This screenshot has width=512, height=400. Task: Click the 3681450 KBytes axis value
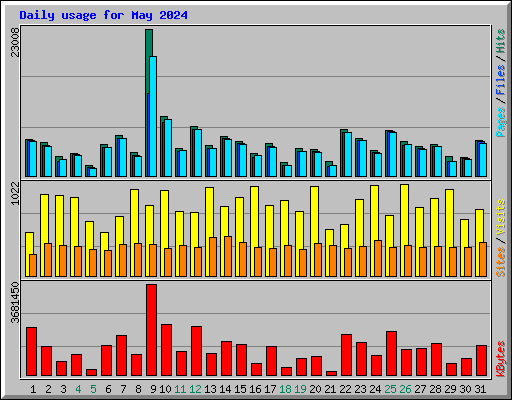(15, 303)
